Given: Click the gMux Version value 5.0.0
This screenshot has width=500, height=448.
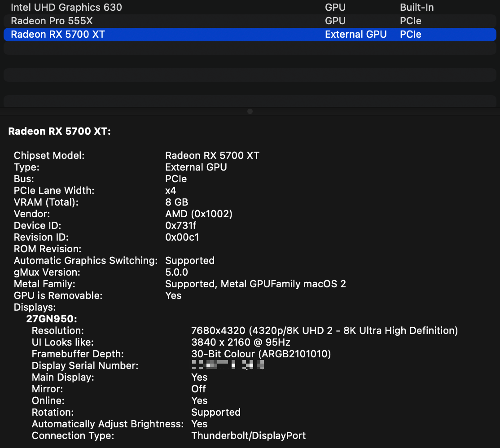Looking at the screenshot, I should (177, 272).
